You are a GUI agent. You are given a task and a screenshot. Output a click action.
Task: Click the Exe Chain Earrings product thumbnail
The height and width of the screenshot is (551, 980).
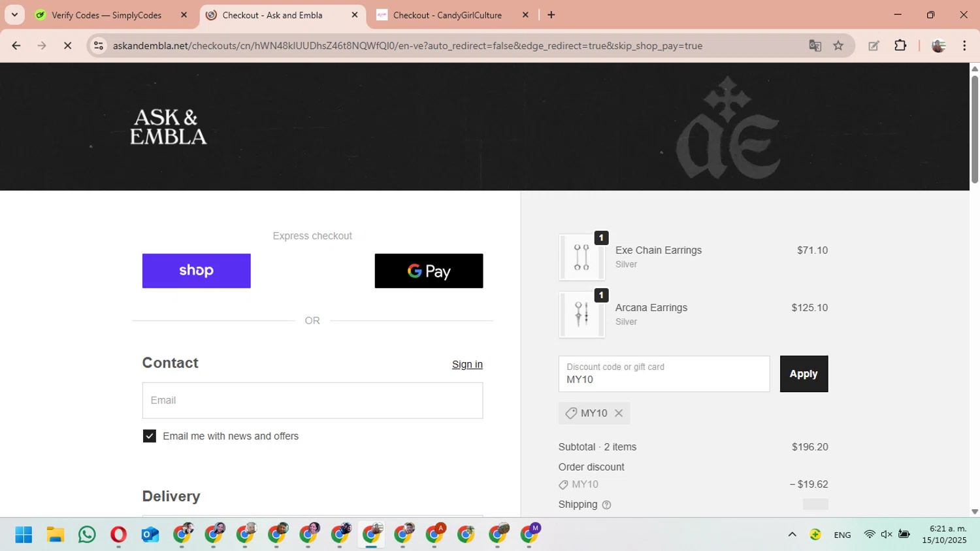click(x=581, y=257)
